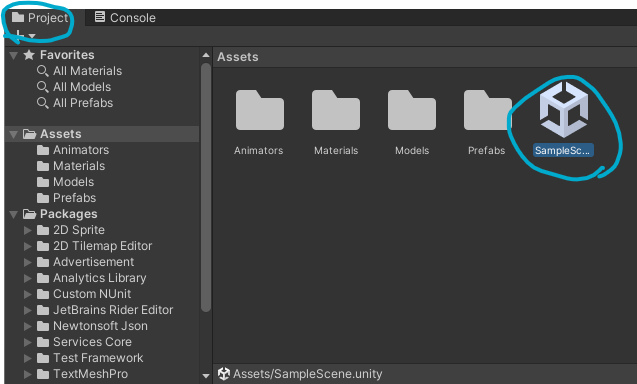
Task: Select the Animators folder icon in grid
Action: [260, 110]
